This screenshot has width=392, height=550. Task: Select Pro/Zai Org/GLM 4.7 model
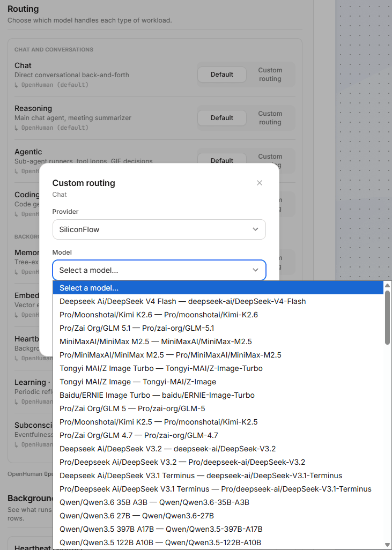pyautogui.click(x=218, y=435)
